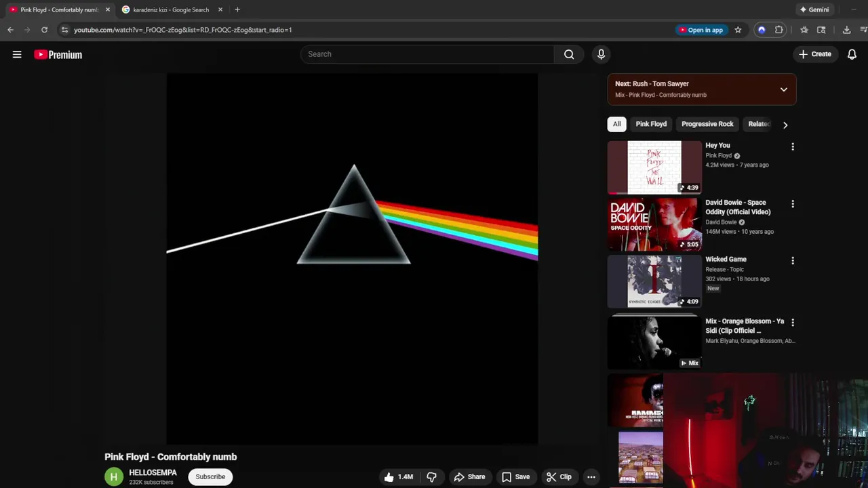Dislike the video with thumbs down
868x488 pixels.
pyautogui.click(x=431, y=476)
